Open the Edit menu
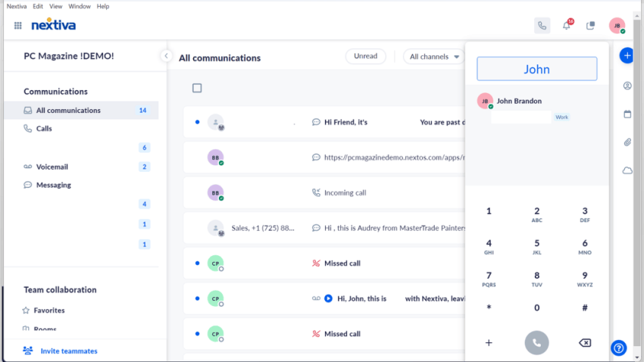The height and width of the screenshot is (362, 644). (x=38, y=6)
